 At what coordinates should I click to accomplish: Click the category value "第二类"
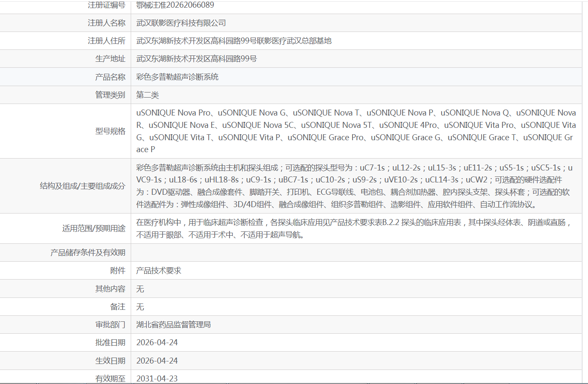[147, 95]
